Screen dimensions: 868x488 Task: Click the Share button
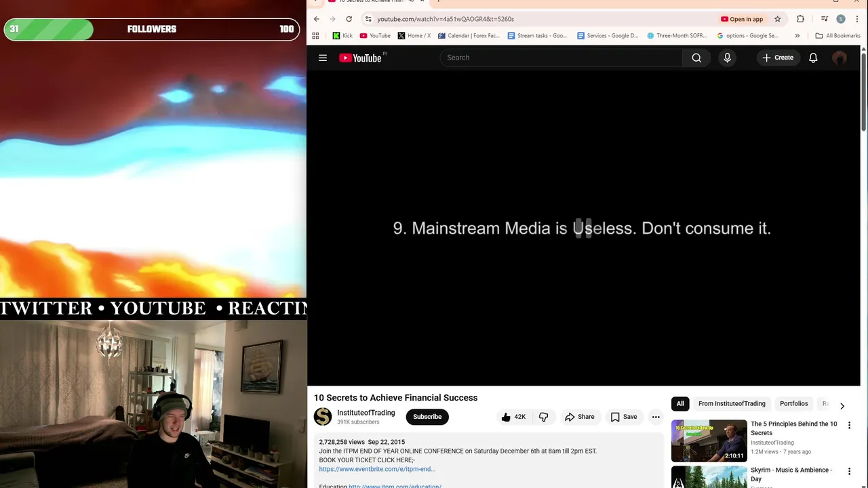(x=579, y=417)
